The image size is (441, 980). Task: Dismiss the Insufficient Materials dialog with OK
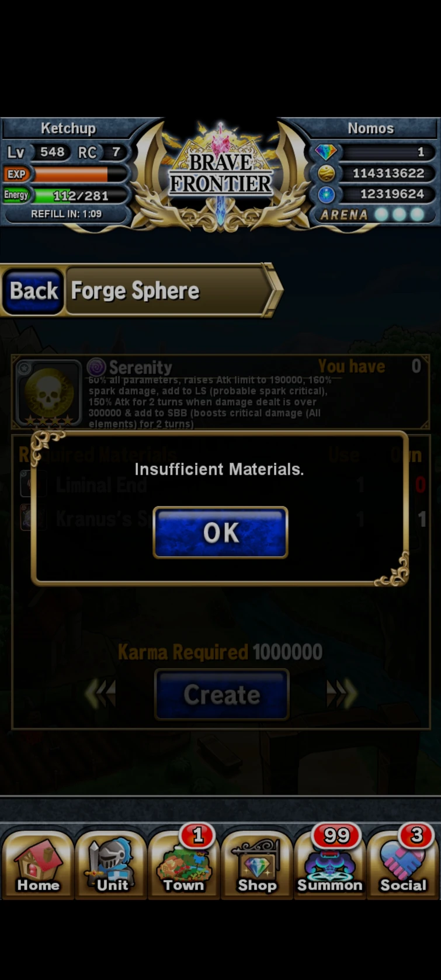[x=220, y=532]
